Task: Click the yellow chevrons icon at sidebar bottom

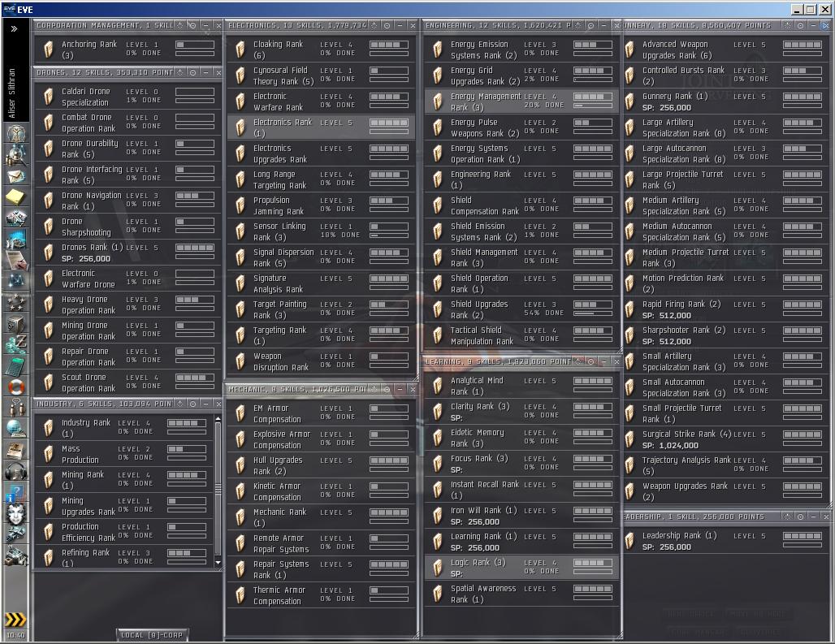Action: click(15, 619)
